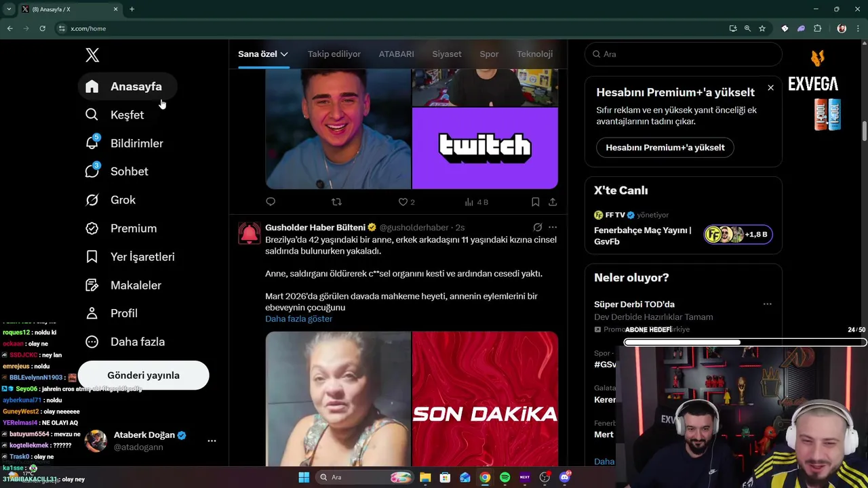Open Chrome extensions puzzle icon
The height and width of the screenshot is (488, 868).
click(x=817, y=28)
